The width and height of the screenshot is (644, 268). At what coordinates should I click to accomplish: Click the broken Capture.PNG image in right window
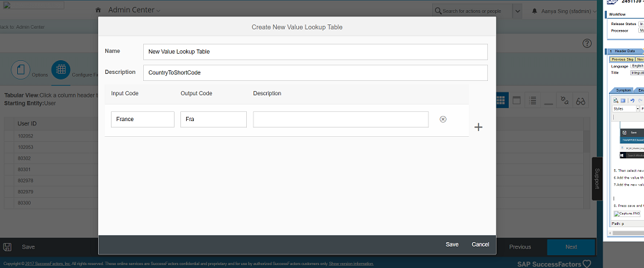(x=626, y=214)
